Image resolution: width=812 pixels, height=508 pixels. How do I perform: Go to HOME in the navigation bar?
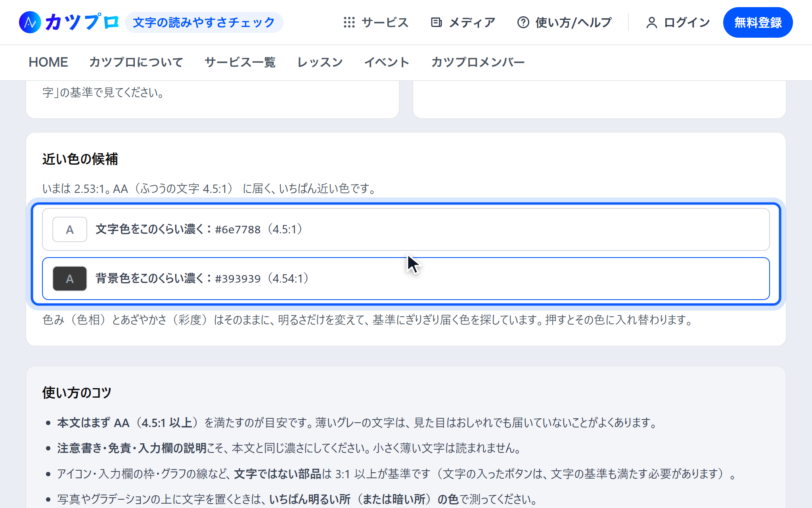pyautogui.click(x=48, y=62)
